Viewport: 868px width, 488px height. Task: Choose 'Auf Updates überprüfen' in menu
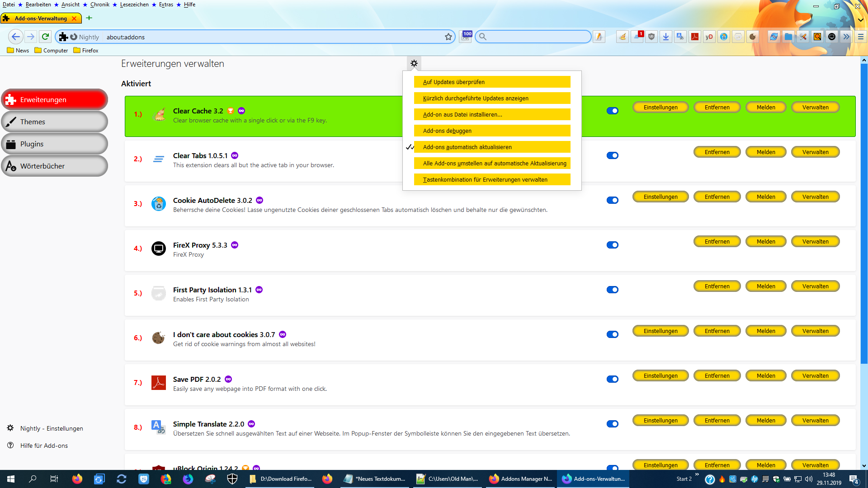click(492, 82)
